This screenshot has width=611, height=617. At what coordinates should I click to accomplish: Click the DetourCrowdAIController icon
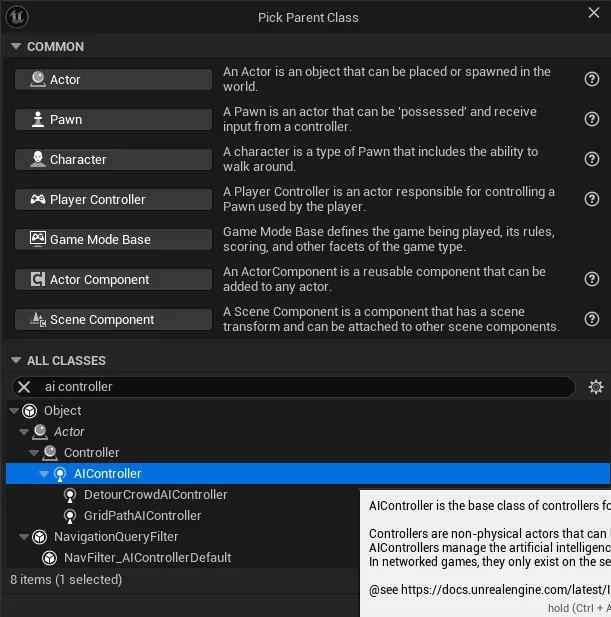(70, 495)
